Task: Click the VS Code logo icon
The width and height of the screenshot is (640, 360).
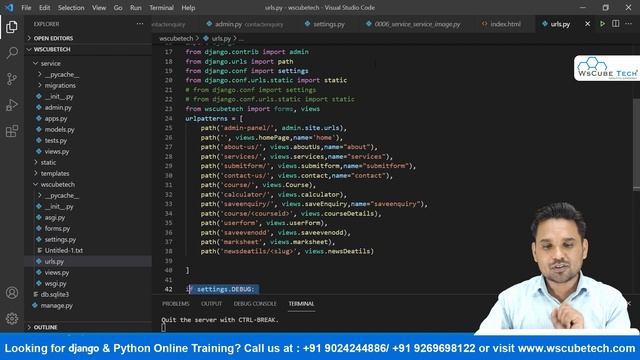Action: (9, 8)
